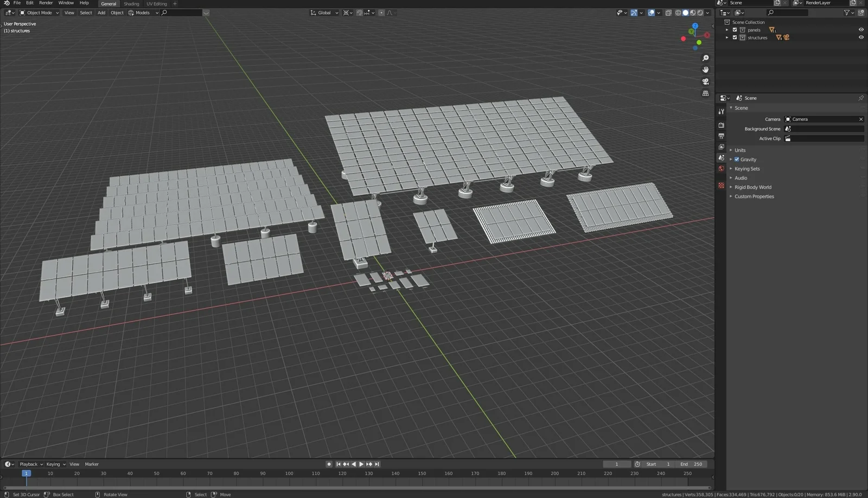Expand the panels collection in the outliner
868x498 pixels.
coord(727,30)
